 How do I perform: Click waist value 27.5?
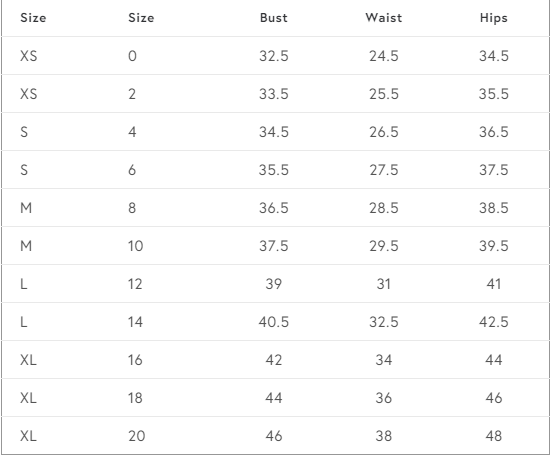384,170
